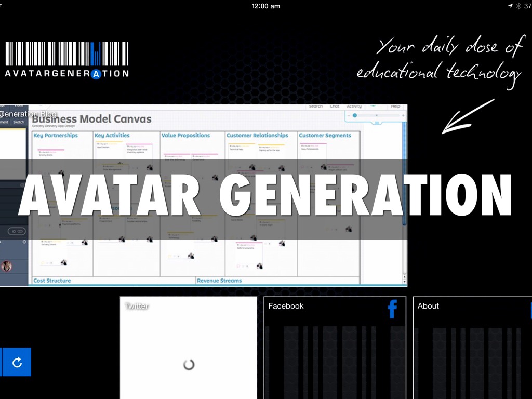Select the Sketch tab in the canvas
The height and width of the screenshot is (399, 532).
click(18, 122)
